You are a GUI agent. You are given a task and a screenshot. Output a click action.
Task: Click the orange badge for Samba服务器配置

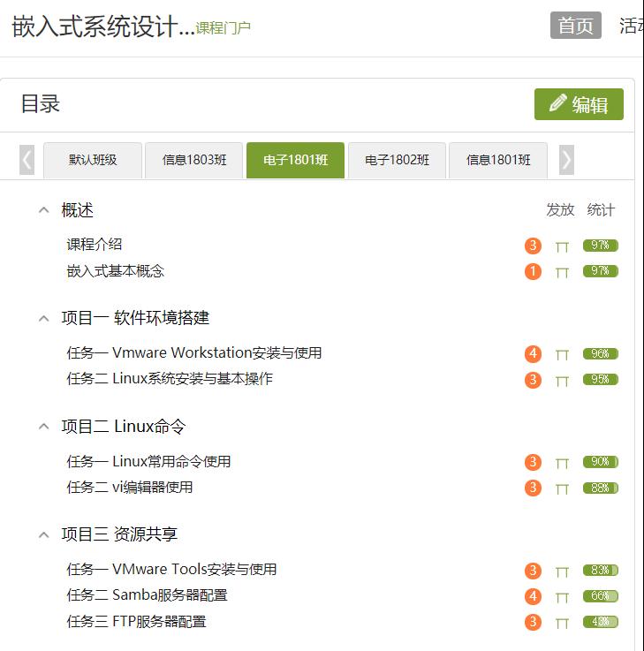[x=532, y=596]
